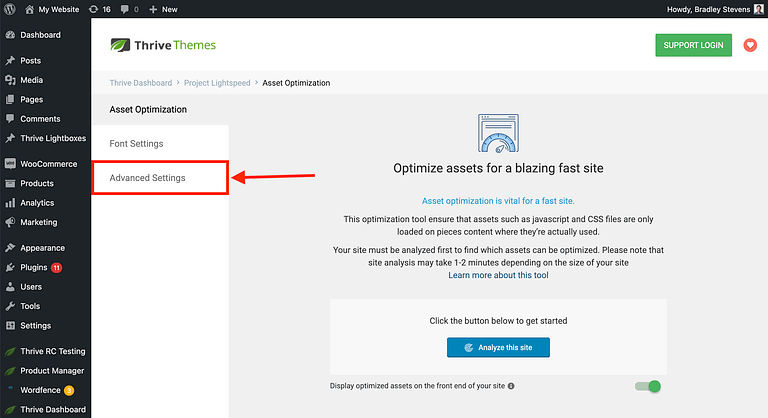The width and height of the screenshot is (768, 418).
Task: Click the Dashboard gauge icon
Action: (x=10, y=35)
